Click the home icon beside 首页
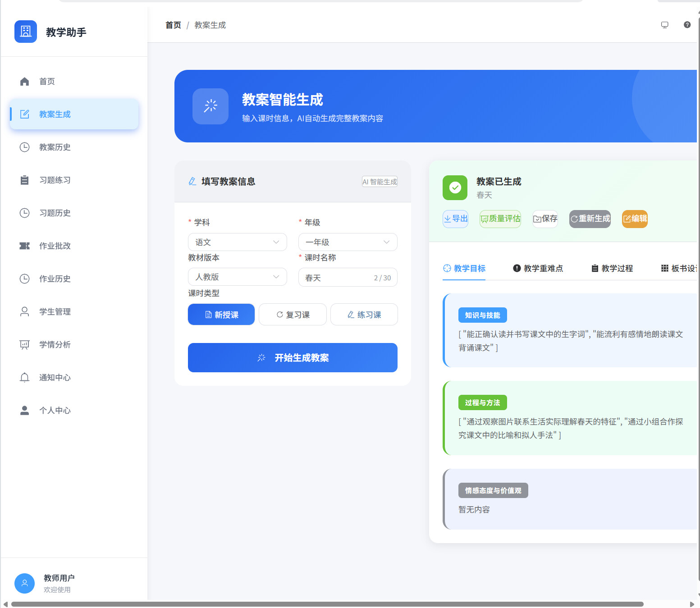The height and width of the screenshot is (608, 700). [25, 82]
